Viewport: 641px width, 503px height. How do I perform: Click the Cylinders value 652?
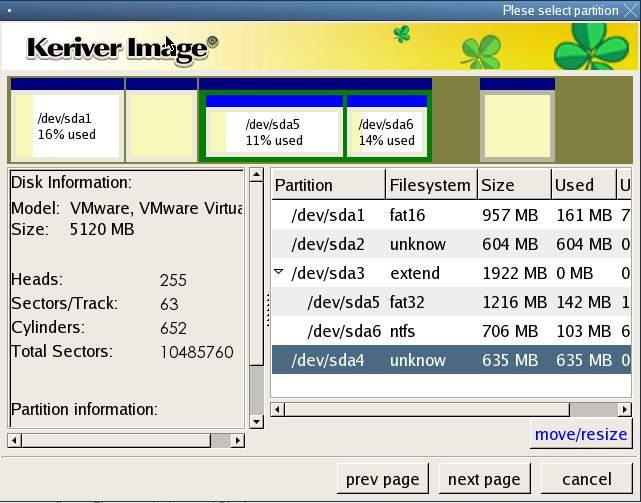click(x=173, y=328)
